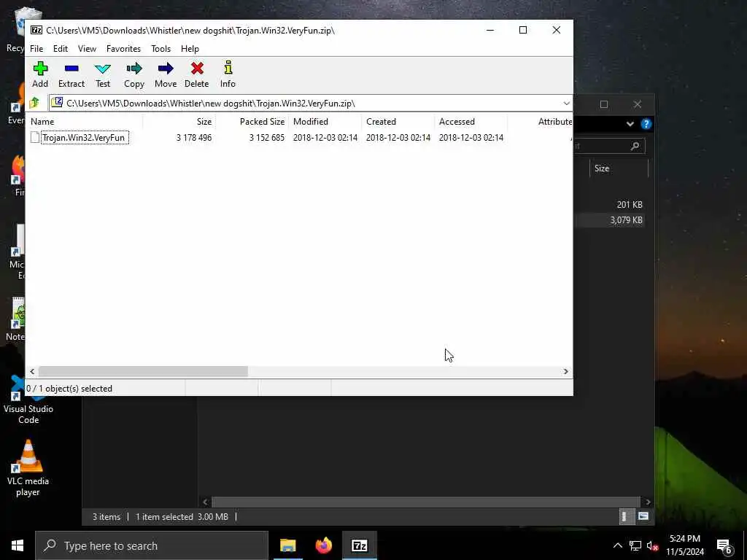The height and width of the screenshot is (560, 747).
Task: Sort by Created column header
Action: tap(398, 122)
